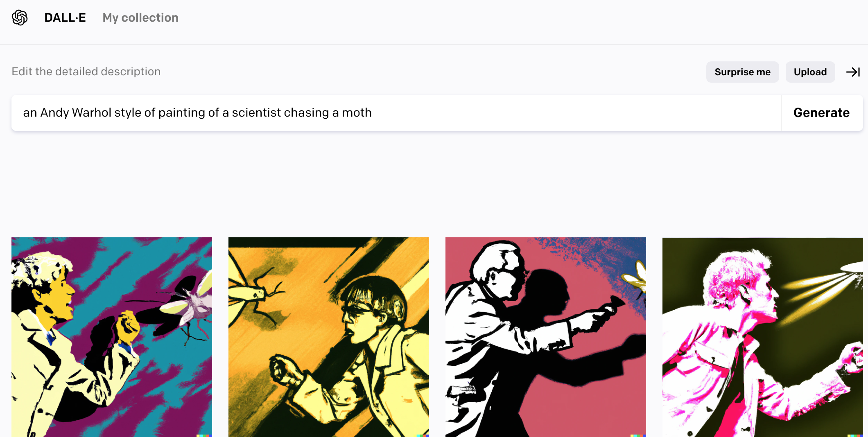
Task: Focus the prompt description text field
Action: (x=396, y=113)
